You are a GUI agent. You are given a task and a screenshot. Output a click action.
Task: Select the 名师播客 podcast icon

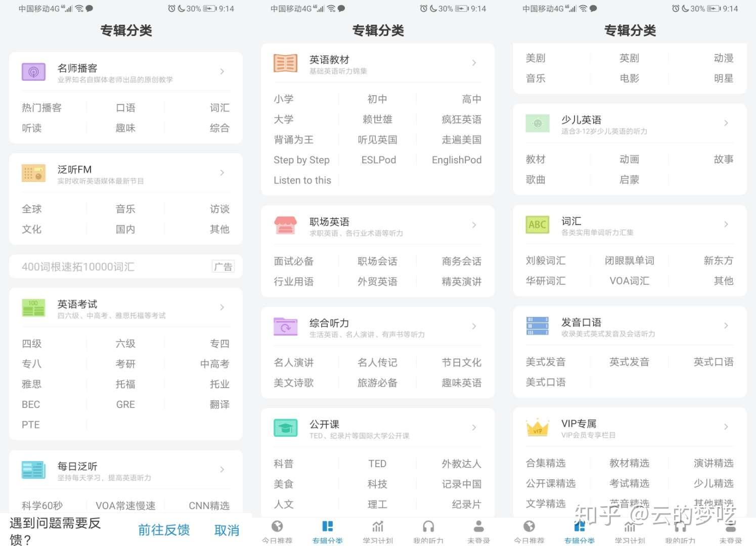(33, 71)
